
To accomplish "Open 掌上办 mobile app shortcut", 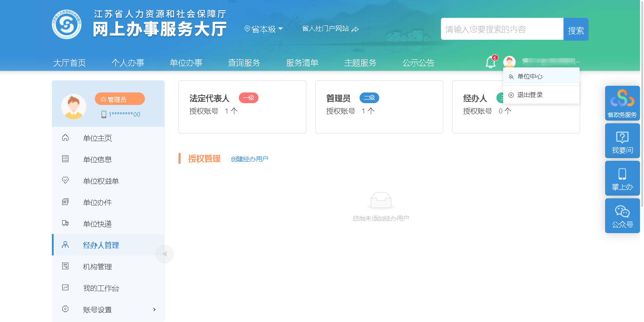I will (622, 178).
